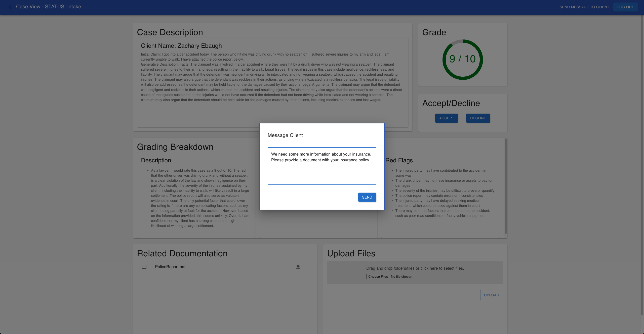
Task: Click the Send button in the message dialog
Action: point(367,197)
